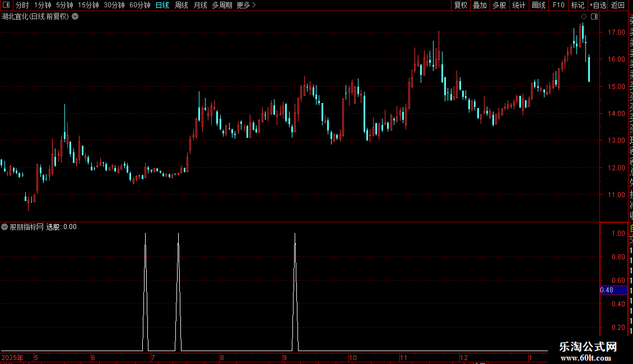Select the 30分钟 period
Screen dimensions: 633x364
coord(114,5)
